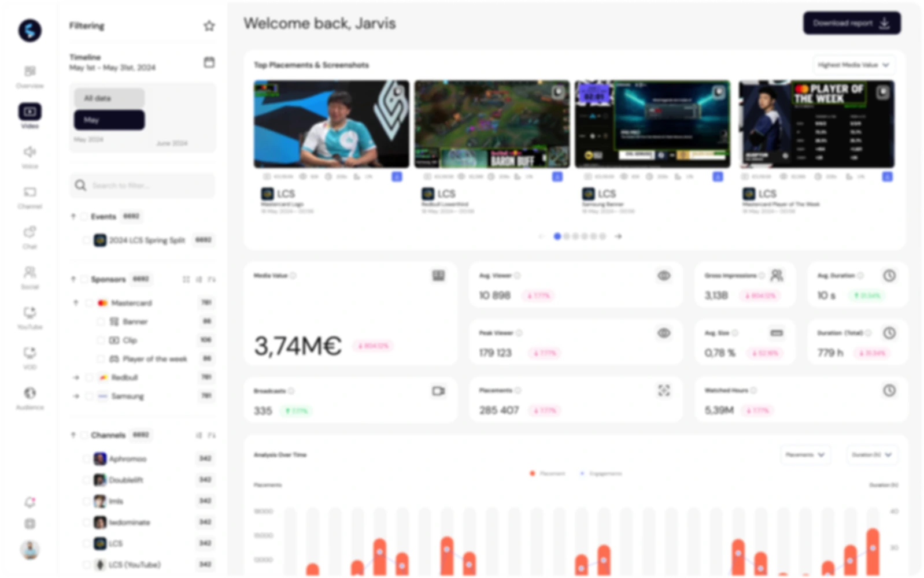Select the Video sidebar icon
The width and height of the screenshot is (924, 578).
[x=29, y=111]
